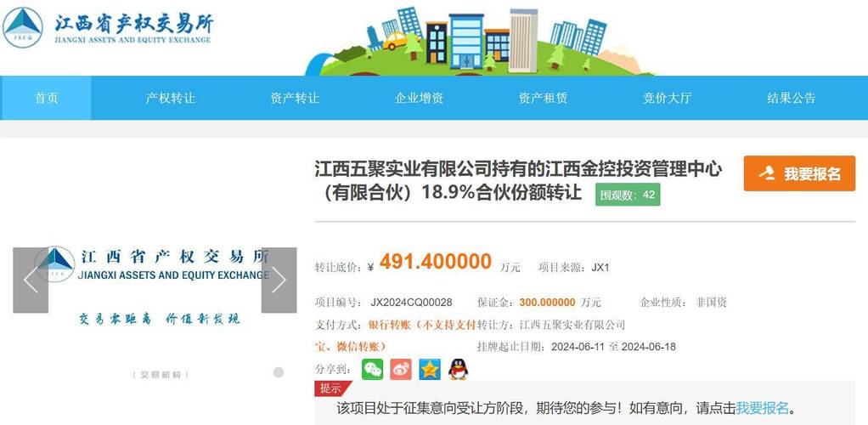
Task: Show next slide with right arrow
Action: tap(279, 280)
